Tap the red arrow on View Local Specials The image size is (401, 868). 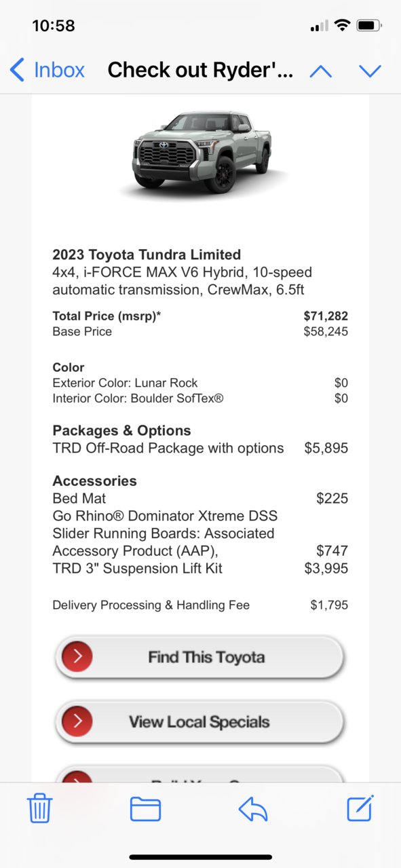[77, 721]
